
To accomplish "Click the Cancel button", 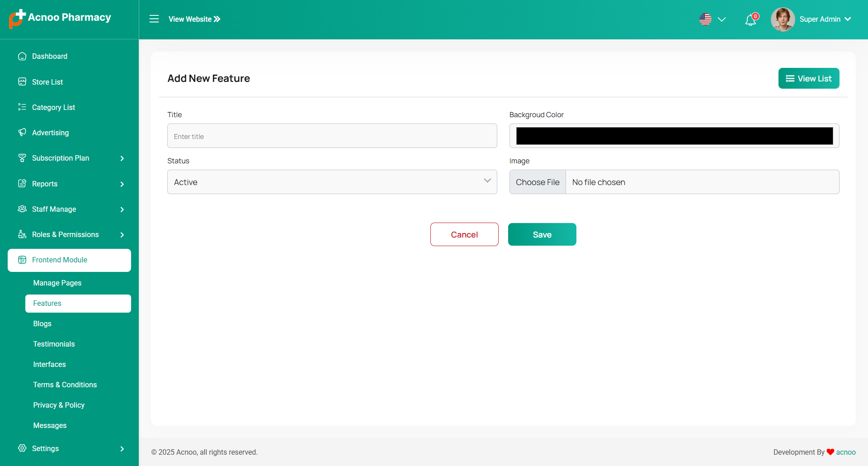I will [464, 234].
